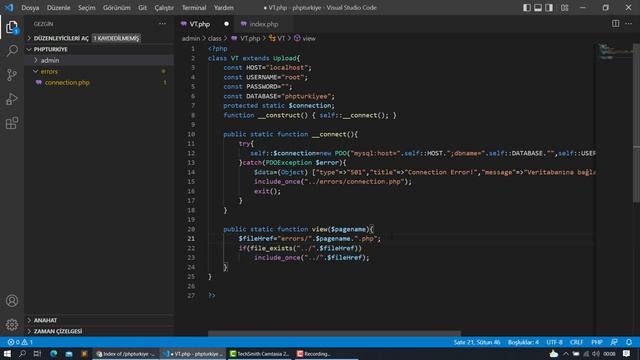Click the editor vertical scrollbar
The height and width of the screenshot is (360, 640).
tap(636, 122)
